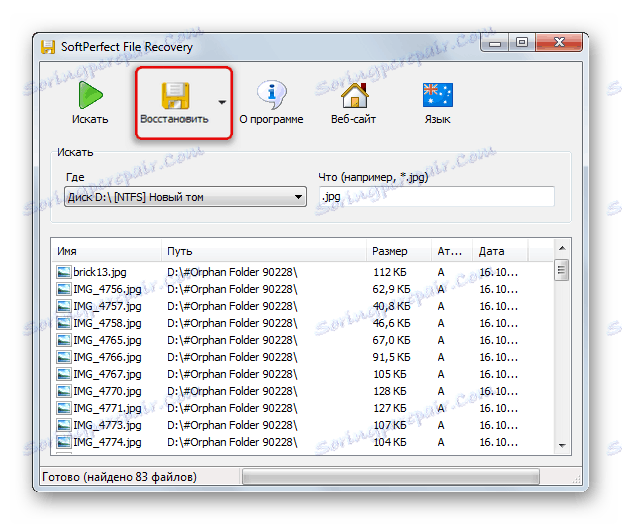Sort by the Дата column header
Screen dimensions: 622x525
[500, 251]
